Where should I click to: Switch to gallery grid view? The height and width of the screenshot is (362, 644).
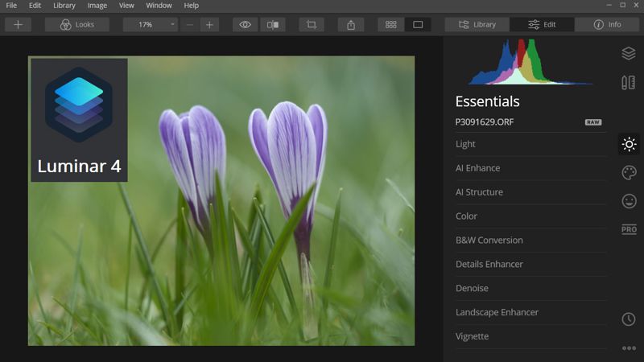pos(390,25)
